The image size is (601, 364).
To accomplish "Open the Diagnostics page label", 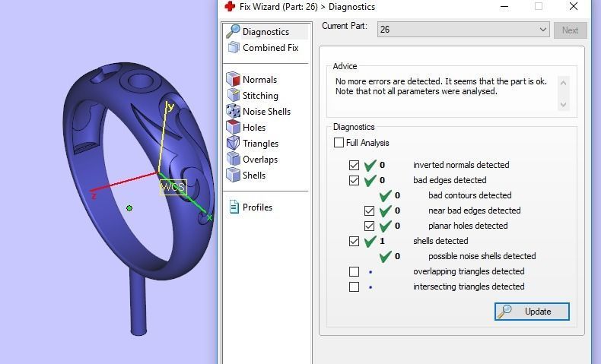I will tap(266, 32).
